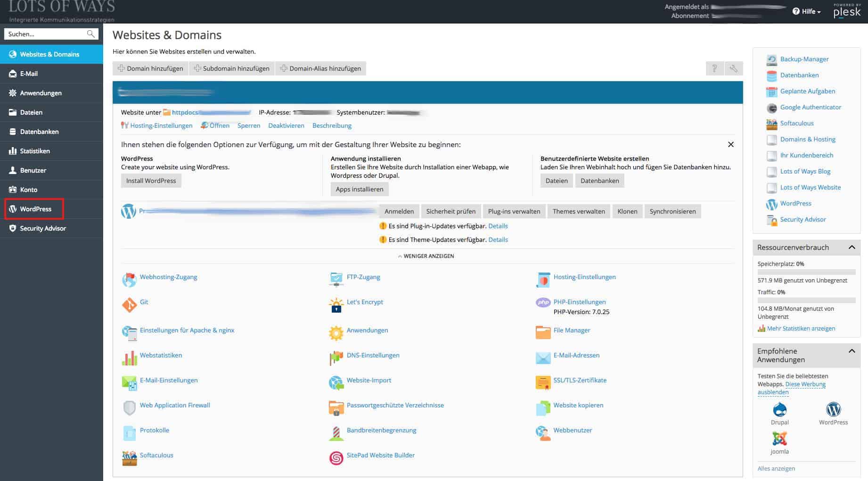The image size is (868, 481).
Task: Click the Drupal app icon
Action: point(779,409)
